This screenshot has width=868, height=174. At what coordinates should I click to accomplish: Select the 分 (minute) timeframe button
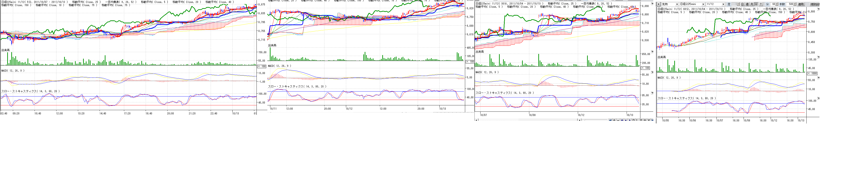coord(756,4)
